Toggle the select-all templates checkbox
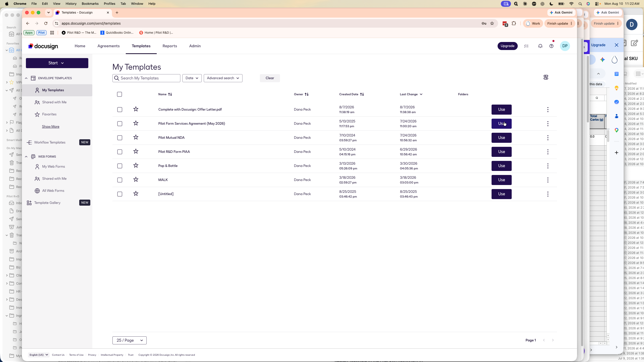 pyautogui.click(x=119, y=94)
